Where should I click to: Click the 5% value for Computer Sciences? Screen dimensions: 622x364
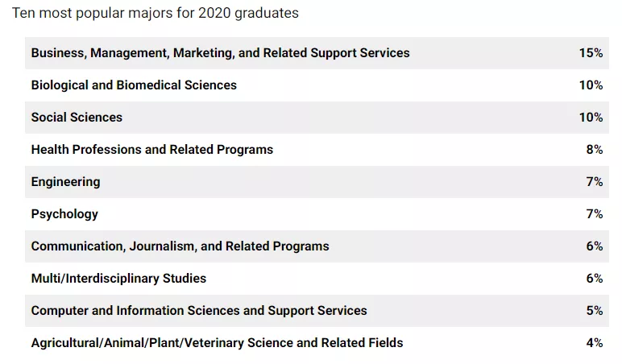pyautogui.click(x=595, y=311)
